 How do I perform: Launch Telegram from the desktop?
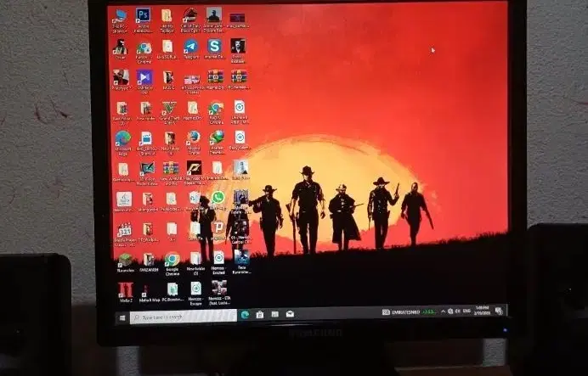191,50
